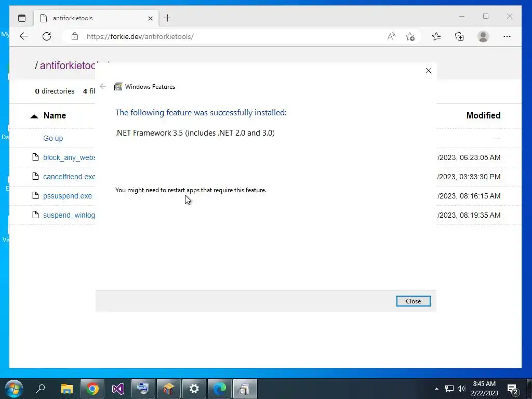Open File Explorer from taskbar

click(67, 389)
